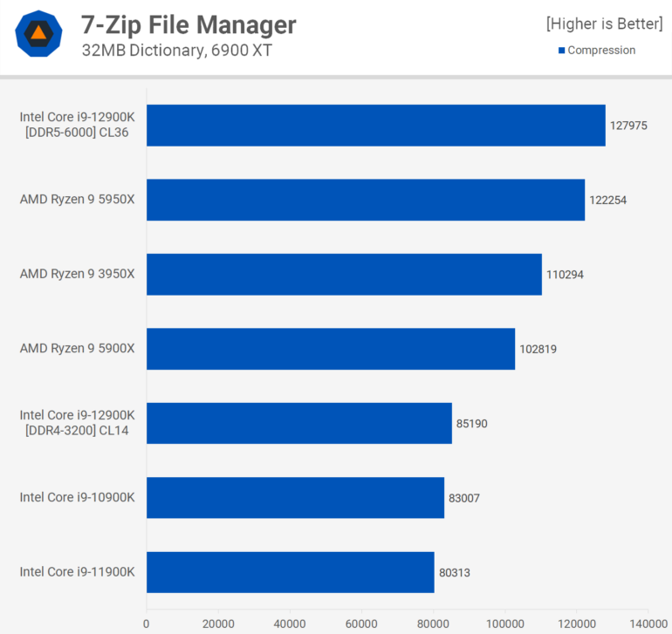Image resolution: width=672 pixels, height=634 pixels.
Task: Click the 32MB Dictionary, 6900 XT subtitle
Action: 176,51
